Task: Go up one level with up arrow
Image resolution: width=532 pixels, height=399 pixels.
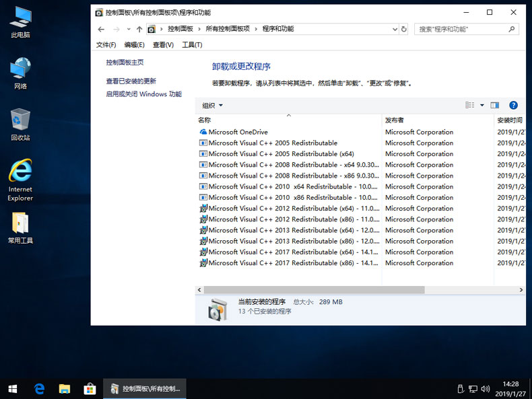Action: [139, 29]
